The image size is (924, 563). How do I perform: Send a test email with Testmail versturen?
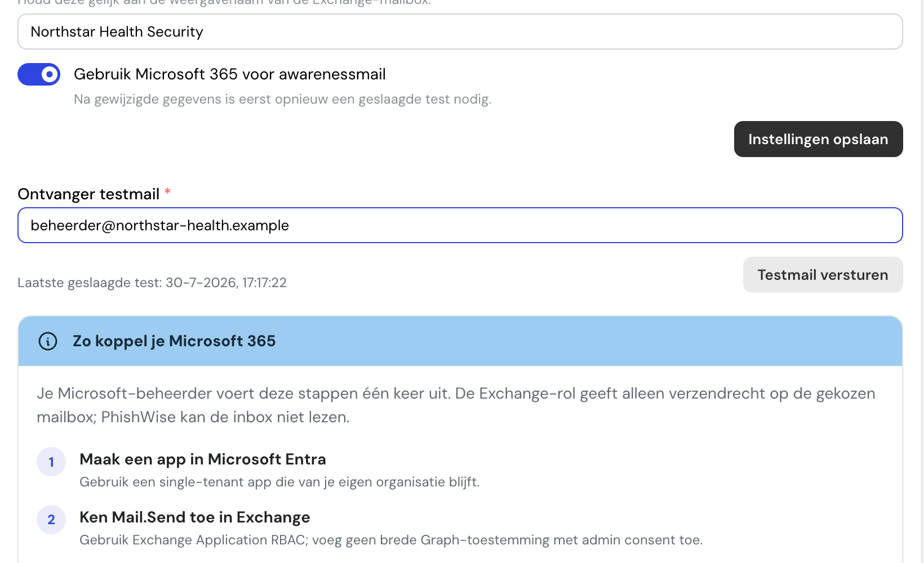[823, 275]
